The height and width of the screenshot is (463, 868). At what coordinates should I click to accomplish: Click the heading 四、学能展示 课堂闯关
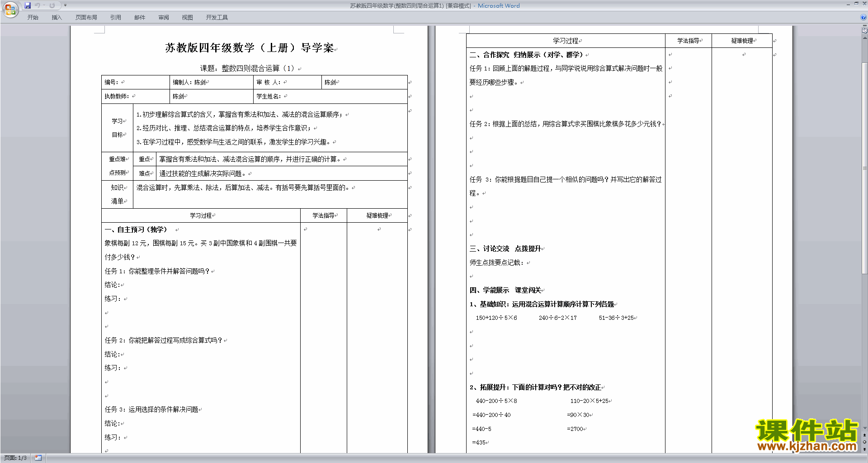(505, 290)
